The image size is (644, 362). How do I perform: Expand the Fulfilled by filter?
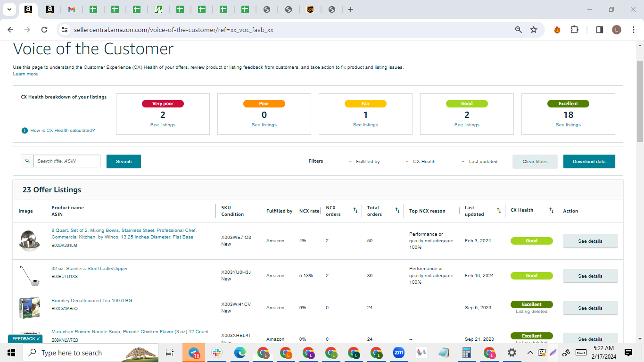click(364, 162)
